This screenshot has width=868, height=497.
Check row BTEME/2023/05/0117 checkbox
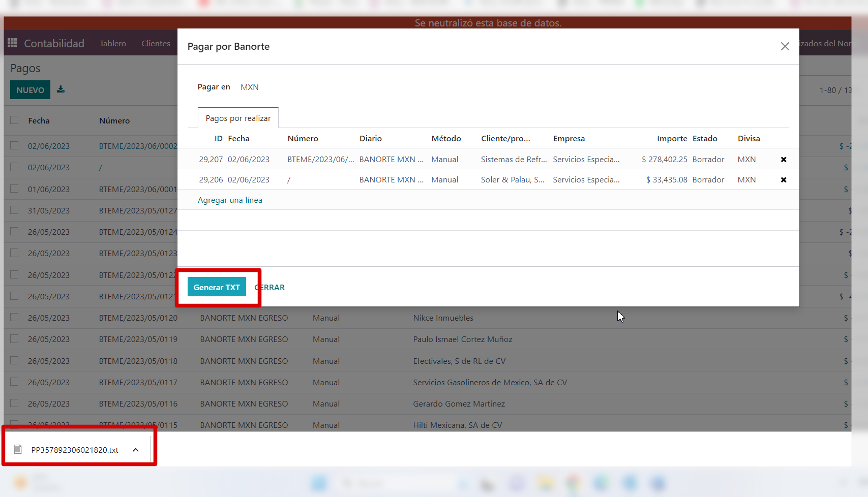point(14,382)
